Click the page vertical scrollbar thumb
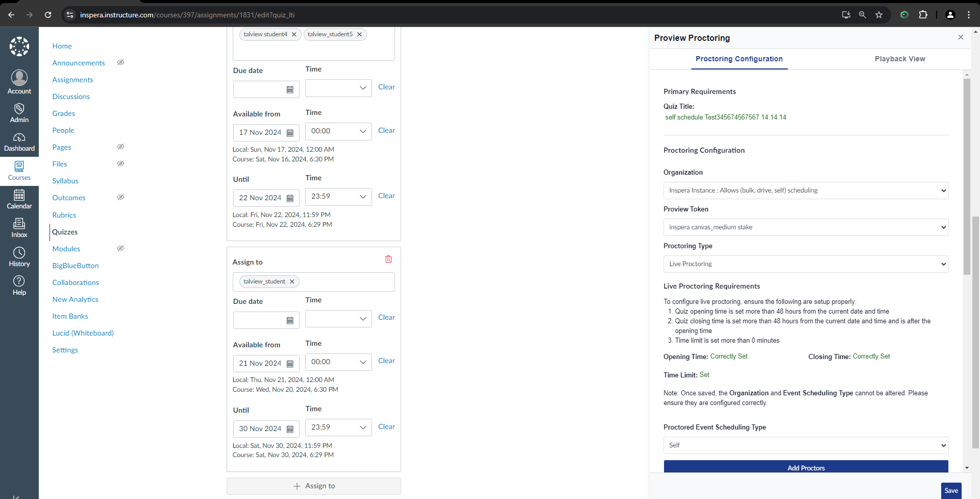This screenshot has width=980, height=499. 975,332
